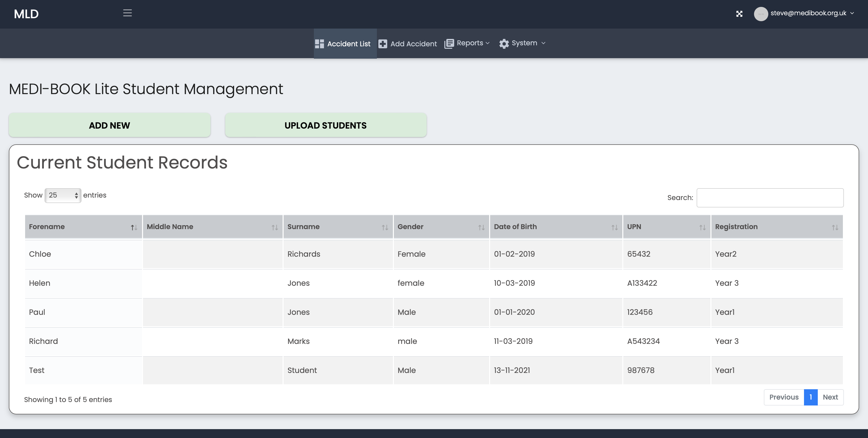Click the Surname column header
Image resolution: width=868 pixels, height=438 pixels.
(x=338, y=227)
